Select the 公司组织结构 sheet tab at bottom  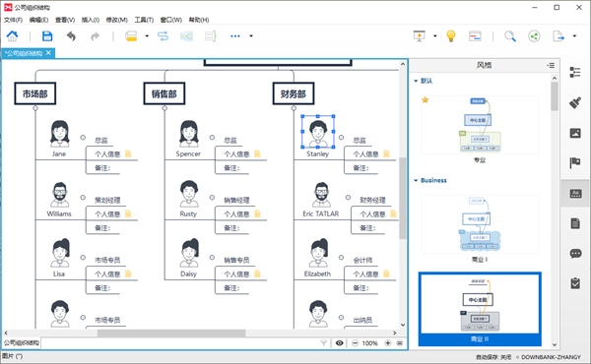[21, 343]
